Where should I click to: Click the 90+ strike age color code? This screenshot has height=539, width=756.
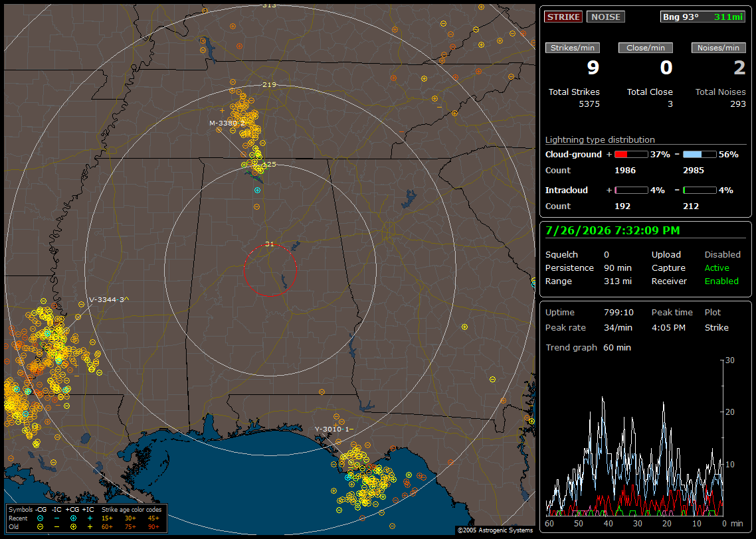coord(153,527)
